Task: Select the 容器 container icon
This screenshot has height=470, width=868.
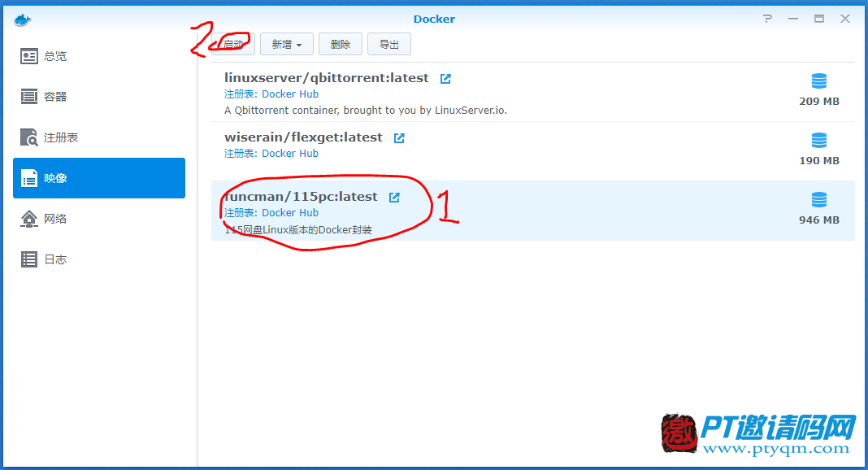Action: click(28, 96)
